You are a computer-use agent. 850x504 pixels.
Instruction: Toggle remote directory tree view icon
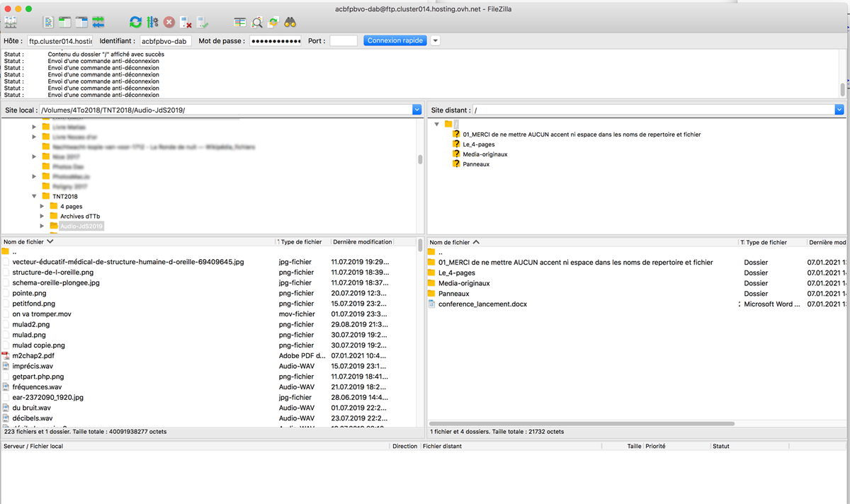[81, 22]
